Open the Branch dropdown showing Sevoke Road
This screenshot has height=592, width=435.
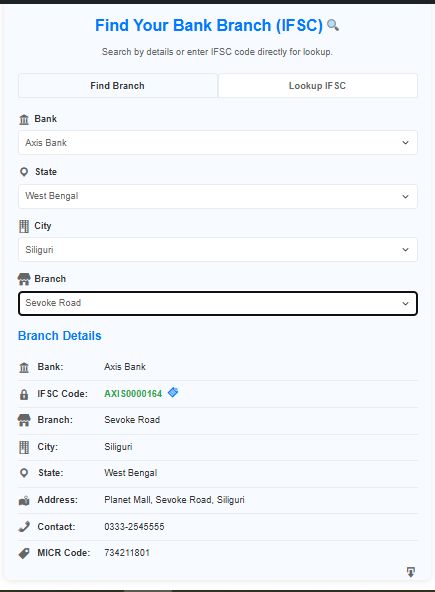click(218, 303)
